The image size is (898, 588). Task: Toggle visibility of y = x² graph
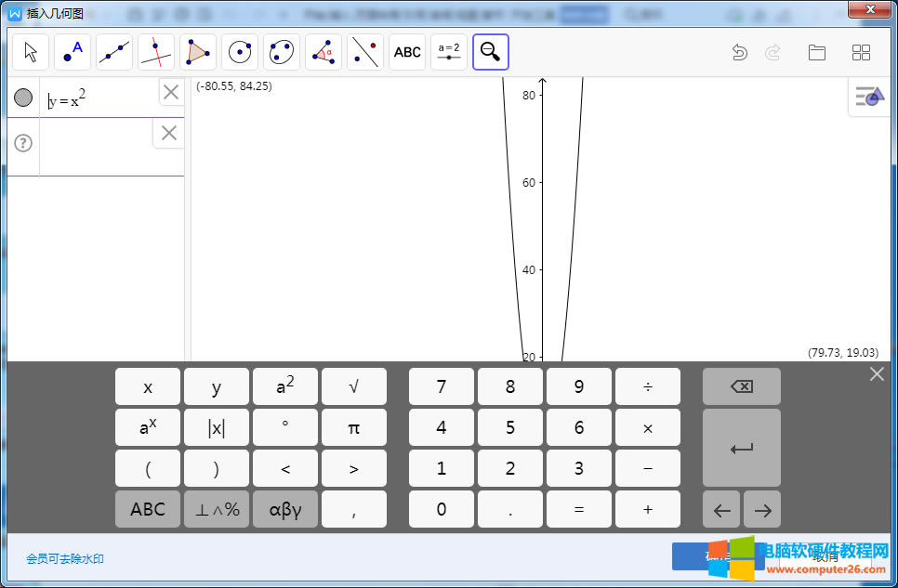[23, 98]
